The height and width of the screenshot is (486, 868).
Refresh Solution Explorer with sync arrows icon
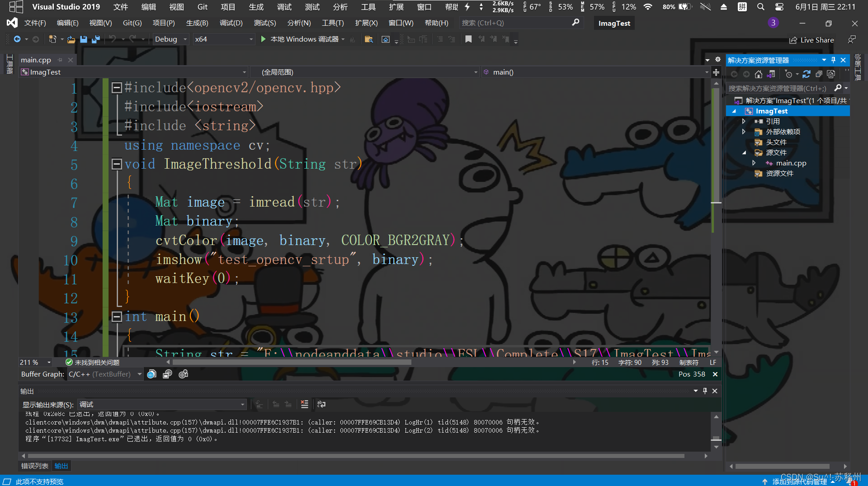pyautogui.click(x=807, y=74)
